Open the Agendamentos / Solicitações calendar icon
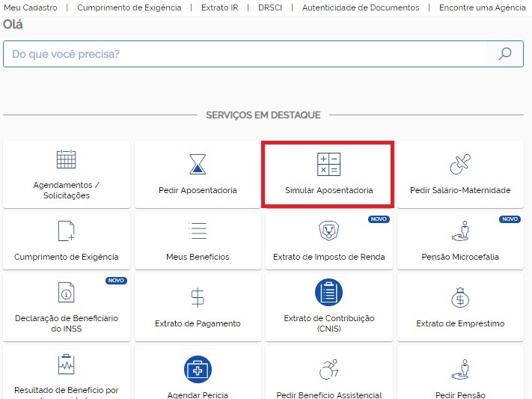 coord(66,159)
